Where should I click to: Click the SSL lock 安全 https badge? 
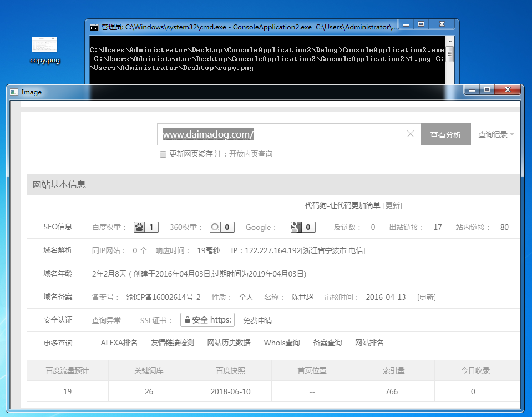click(x=207, y=320)
